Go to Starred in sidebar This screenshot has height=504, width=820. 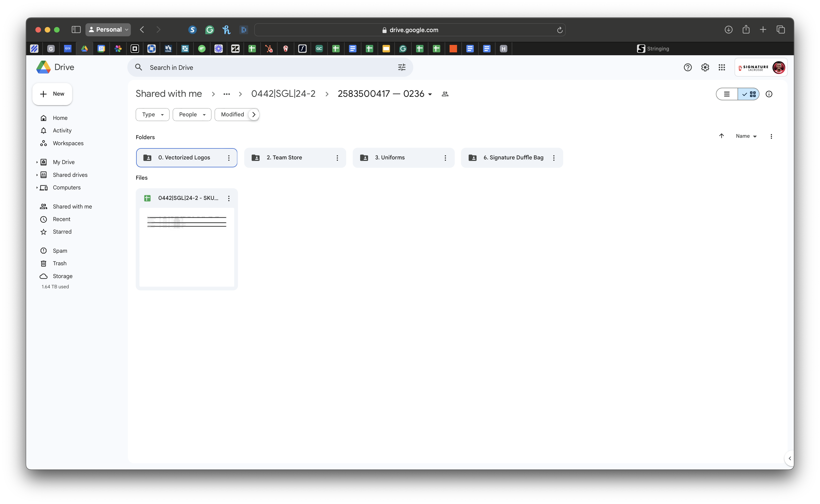[x=62, y=232]
